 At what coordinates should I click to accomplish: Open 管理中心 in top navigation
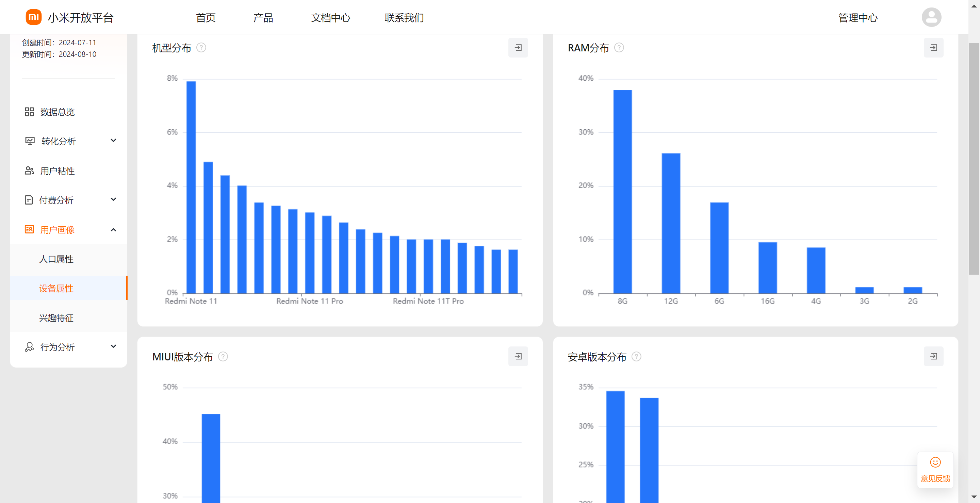858,17
